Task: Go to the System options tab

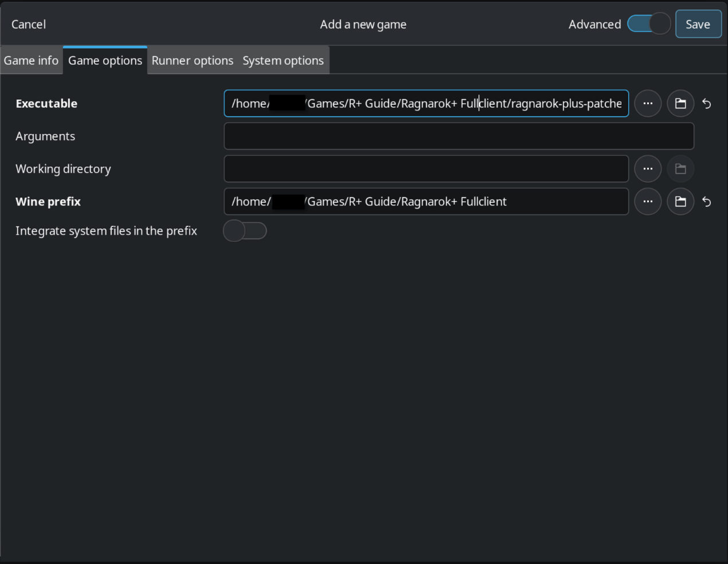Action: click(283, 60)
